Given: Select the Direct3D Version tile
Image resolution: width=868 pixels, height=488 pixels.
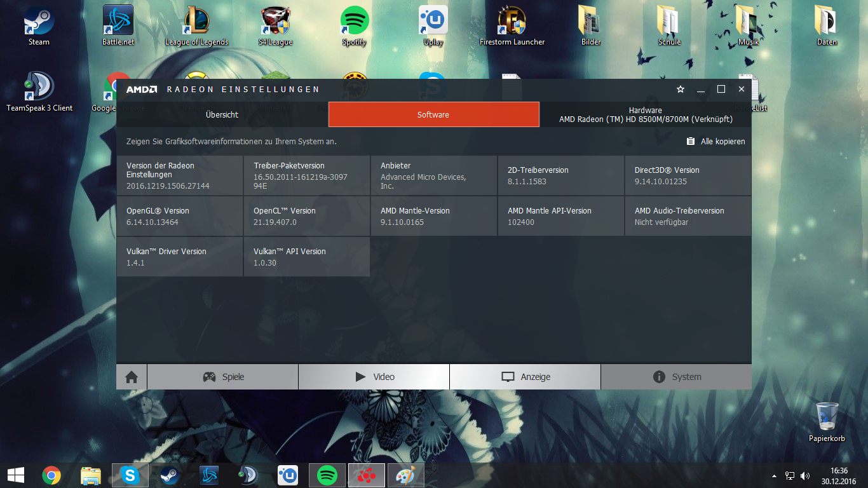Looking at the screenshot, I should (x=688, y=175).
